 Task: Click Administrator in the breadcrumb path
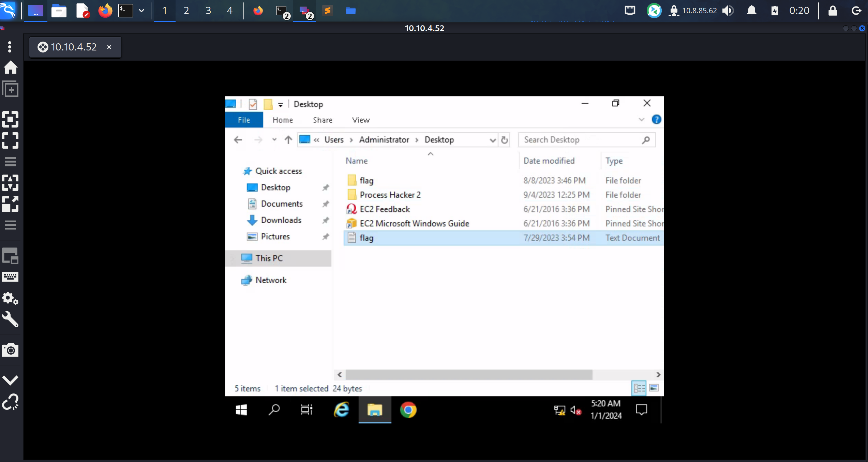click(384, 140)
